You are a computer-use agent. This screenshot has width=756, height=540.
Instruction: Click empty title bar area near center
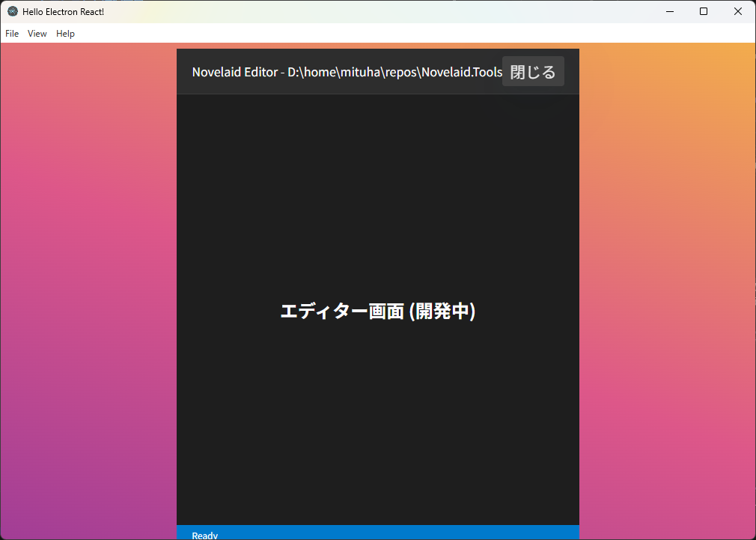(x=374, y=11)
